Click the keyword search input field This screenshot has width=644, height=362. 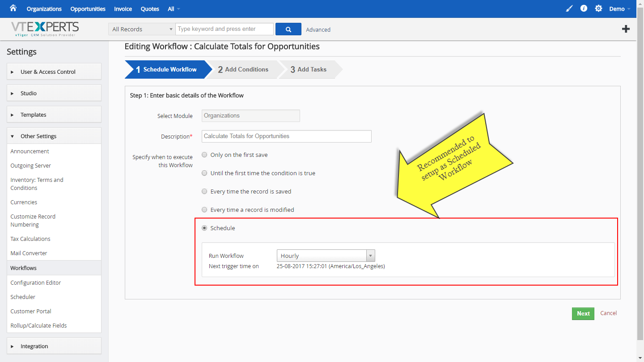(x=225, y=29)
